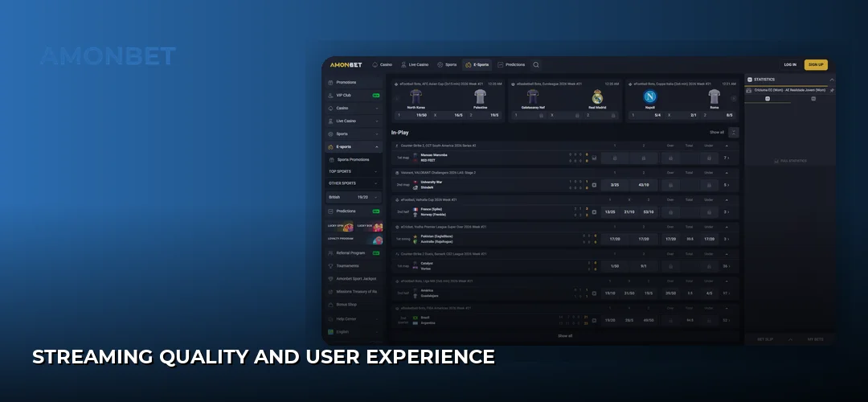
Task: Click the Palestine team jersey
Action: click(x=480, y=96)
